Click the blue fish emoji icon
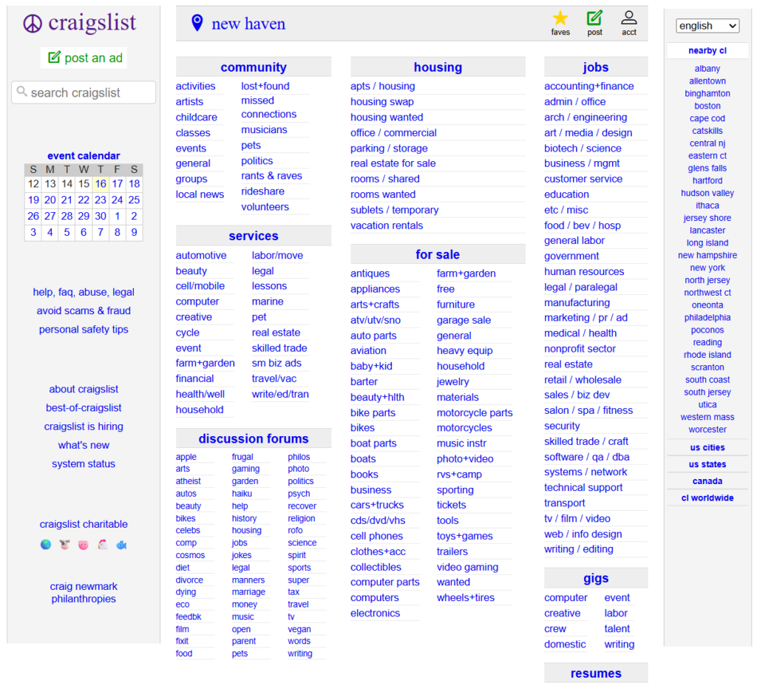This screenshot has height=700, width=757. pyautogui.click(x=121, y=545)
